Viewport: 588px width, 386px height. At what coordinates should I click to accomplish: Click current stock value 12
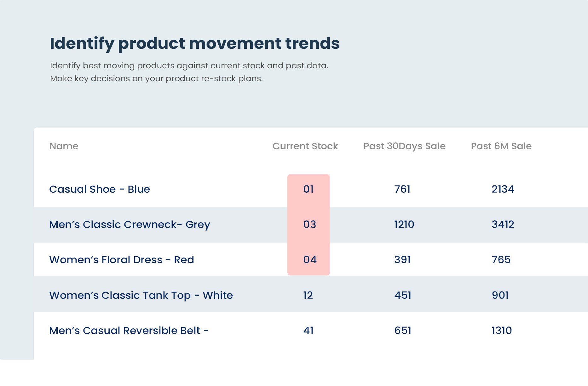[308, 295]
